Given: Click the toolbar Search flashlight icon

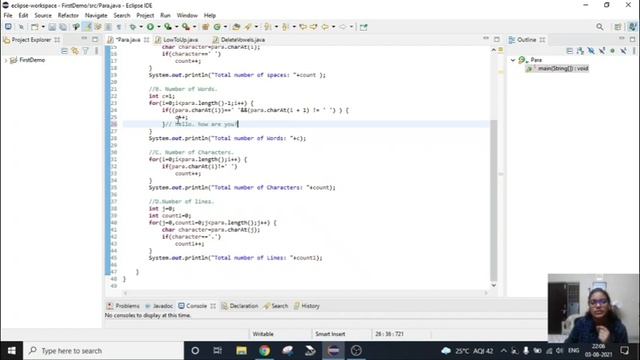Looking at the screenshot, I should pyautogui.click(x=248, y=27).
